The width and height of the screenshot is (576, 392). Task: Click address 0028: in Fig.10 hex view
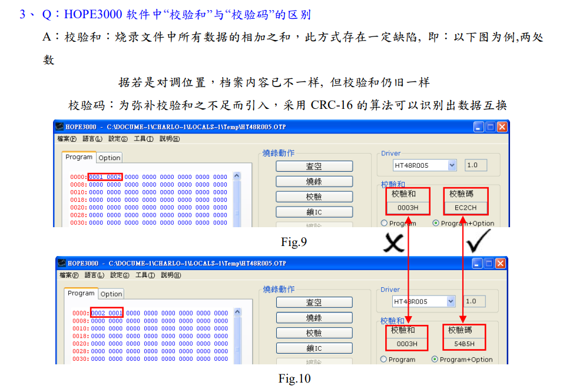pos(81,351)
